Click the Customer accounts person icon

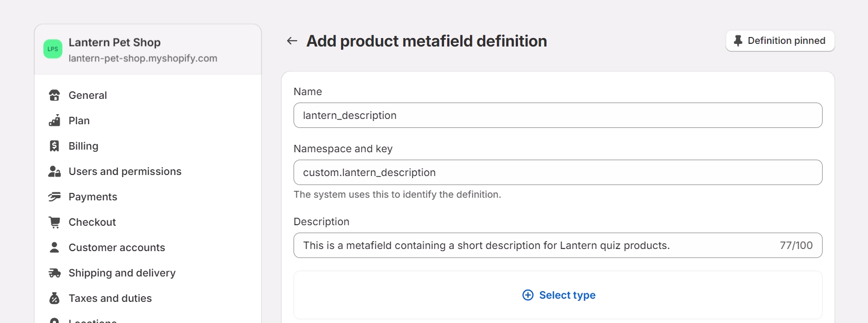click(54, 247)
